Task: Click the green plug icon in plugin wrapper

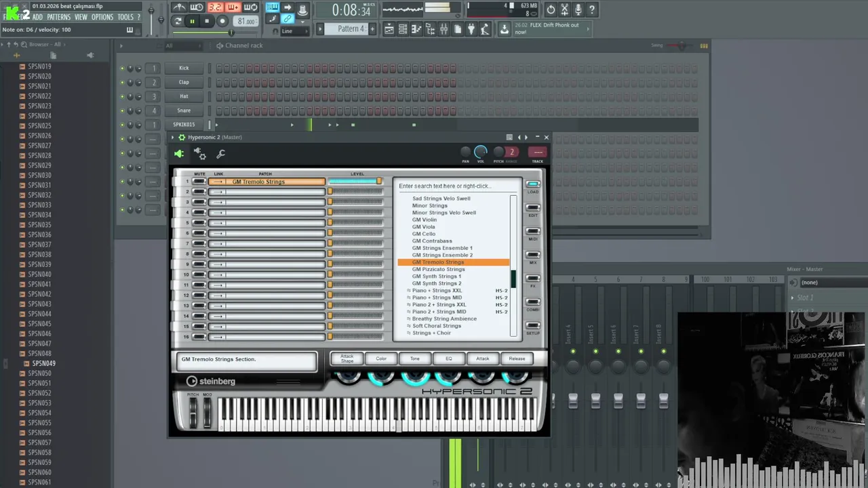Action: (x=179, y=155)
